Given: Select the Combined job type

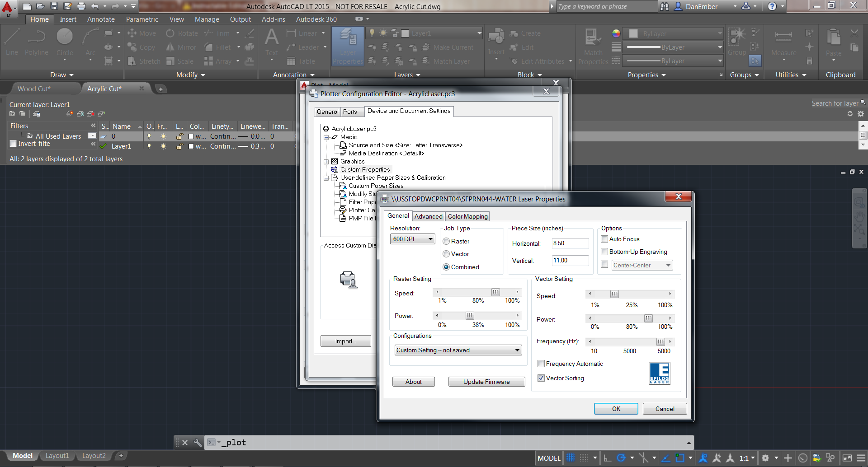Looking at the screenshot, I should point(446,267).
